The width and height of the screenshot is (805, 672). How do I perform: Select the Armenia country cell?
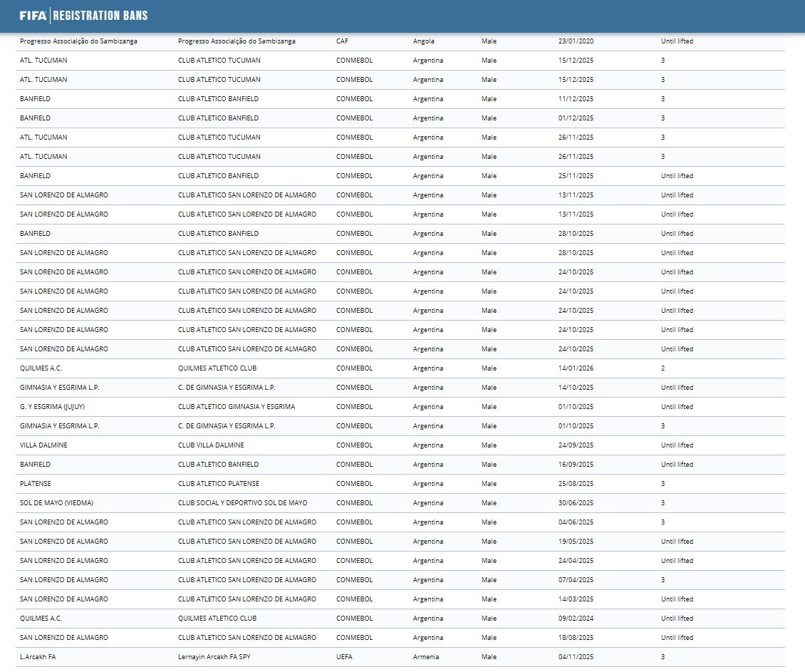click(x=426, y=657)
